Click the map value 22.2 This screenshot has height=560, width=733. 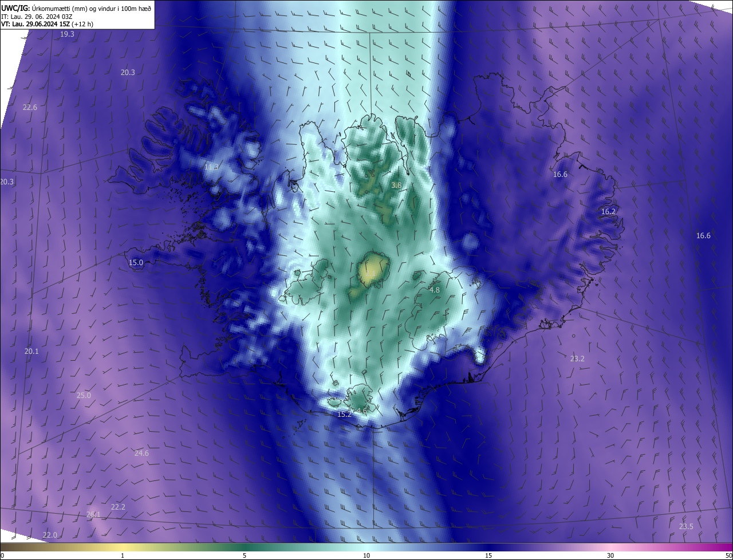point(118,507)
